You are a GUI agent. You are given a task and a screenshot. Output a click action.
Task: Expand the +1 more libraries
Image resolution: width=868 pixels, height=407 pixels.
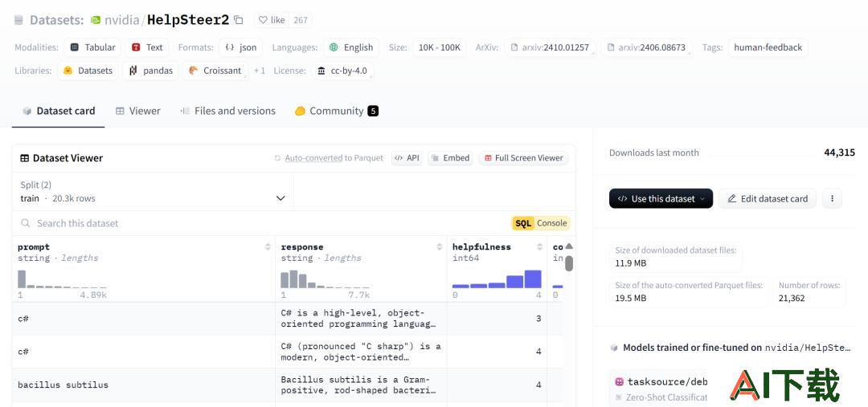click(260, 71)
